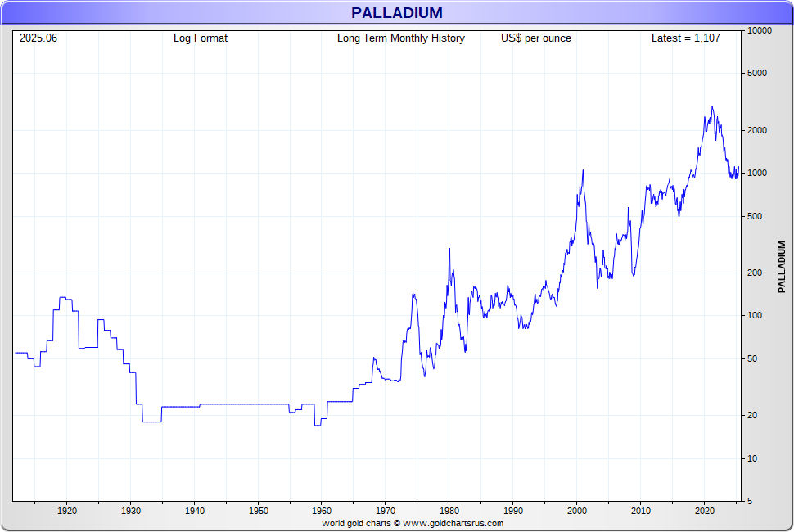Click the 200 y-axis label
This screenshot has height=532, width=794.
click(755, 273)
